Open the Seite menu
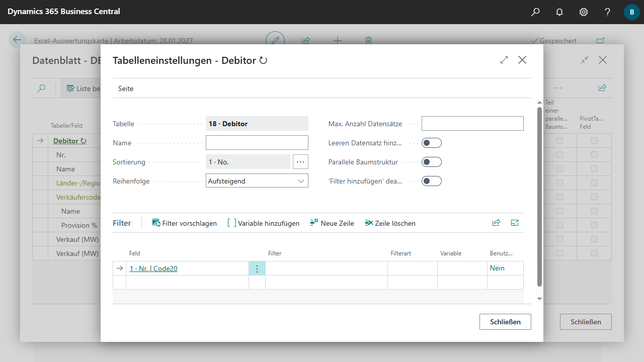The height and width of the screenshot is (362, 644). click(x=126, y=88)
